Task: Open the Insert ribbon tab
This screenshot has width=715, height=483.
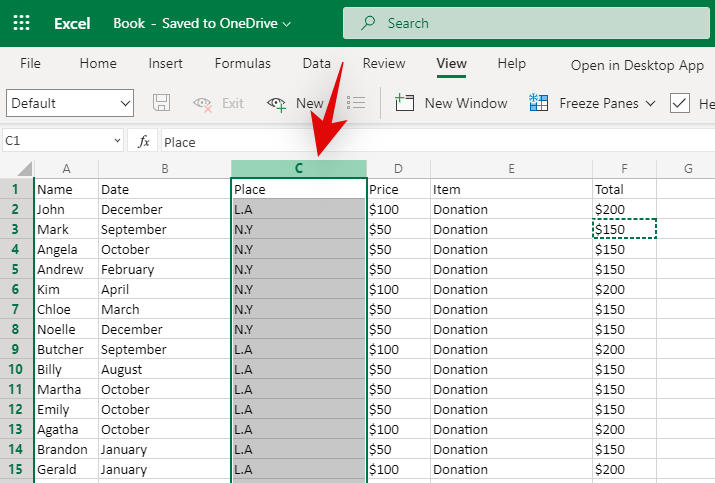Action: coord(165,63)
